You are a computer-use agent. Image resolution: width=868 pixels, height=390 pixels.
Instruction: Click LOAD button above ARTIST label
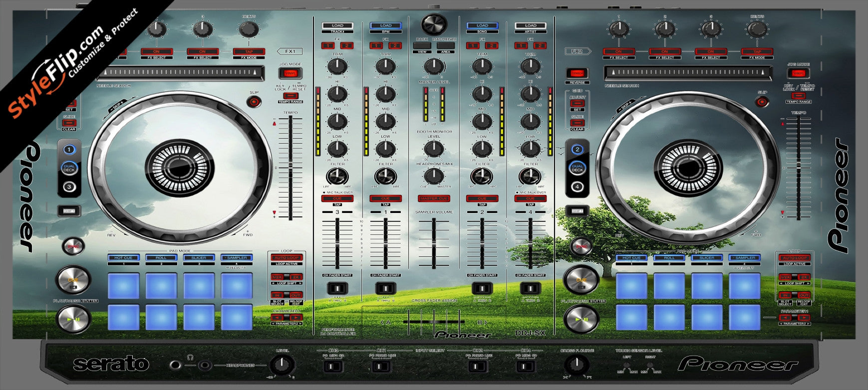531,25
